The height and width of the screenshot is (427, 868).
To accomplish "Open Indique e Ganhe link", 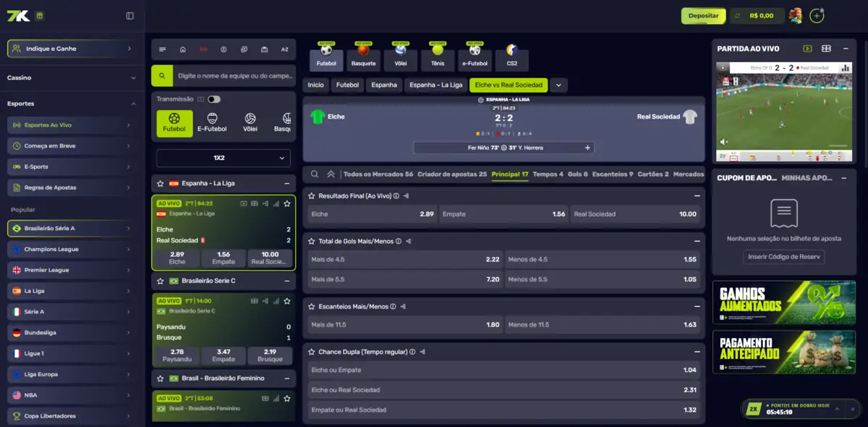I will coord(72,48).
